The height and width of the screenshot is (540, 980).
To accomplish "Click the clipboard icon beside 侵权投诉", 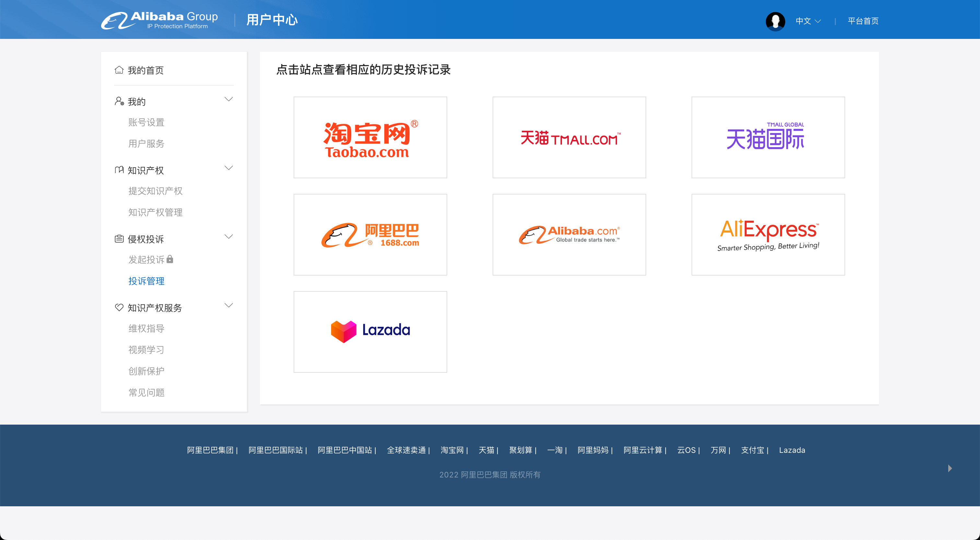I will [x=119, y=239].
